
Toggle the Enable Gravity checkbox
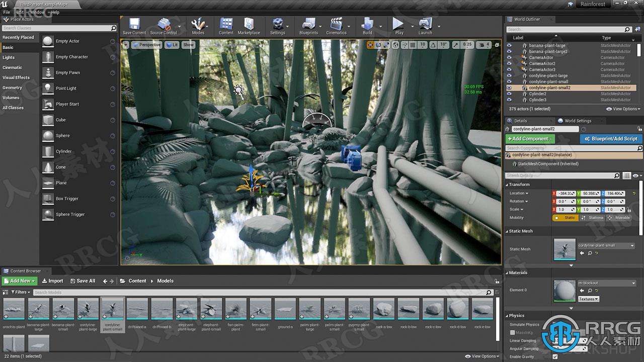coord(555,356)
